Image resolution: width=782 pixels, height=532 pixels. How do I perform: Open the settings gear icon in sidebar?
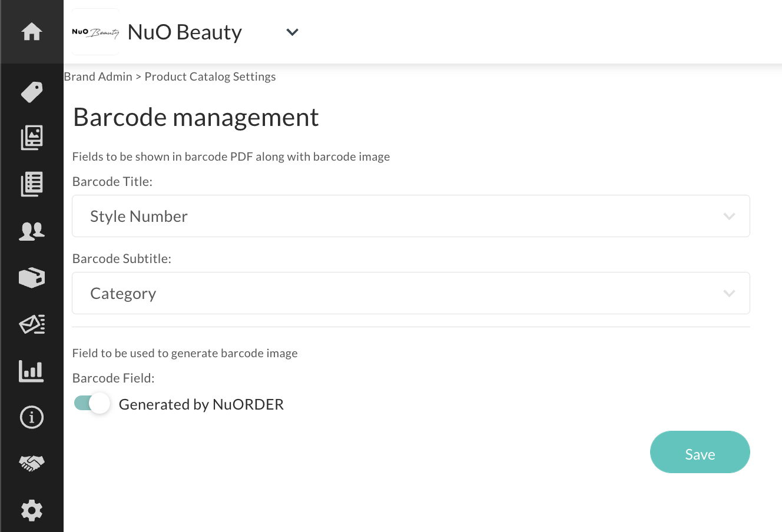pos(32,510)
